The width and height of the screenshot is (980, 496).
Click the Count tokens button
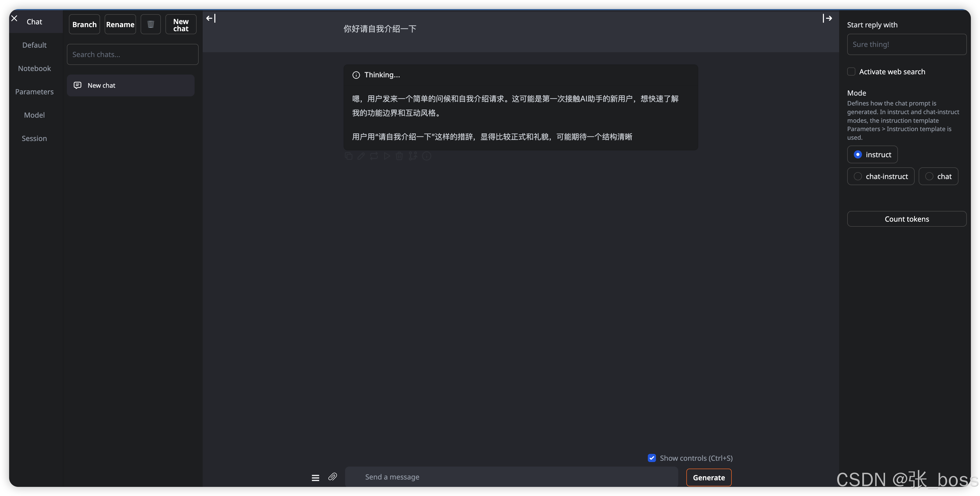click(x=907, y=219)
